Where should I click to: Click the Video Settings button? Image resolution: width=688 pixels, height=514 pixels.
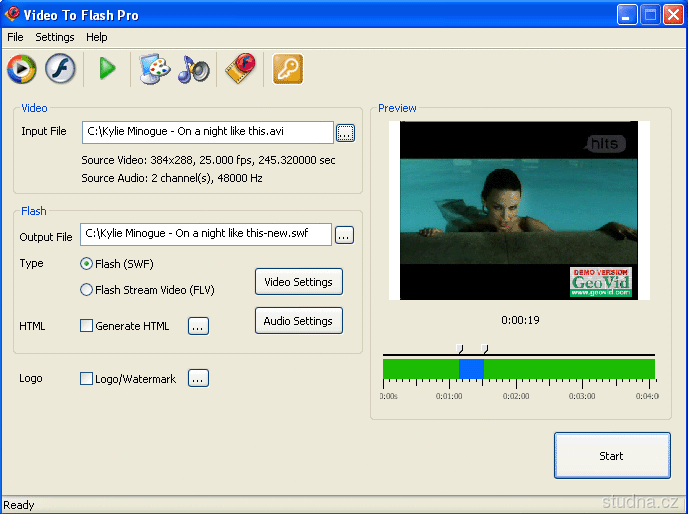click(298, 282)
